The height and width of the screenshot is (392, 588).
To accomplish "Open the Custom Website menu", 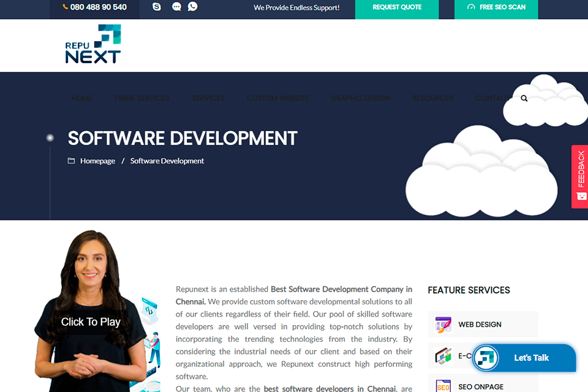I will [277, 98].
